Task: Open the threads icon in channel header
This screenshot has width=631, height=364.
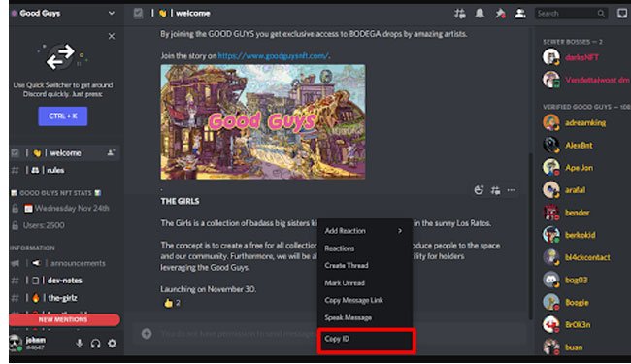Action: 459,14
